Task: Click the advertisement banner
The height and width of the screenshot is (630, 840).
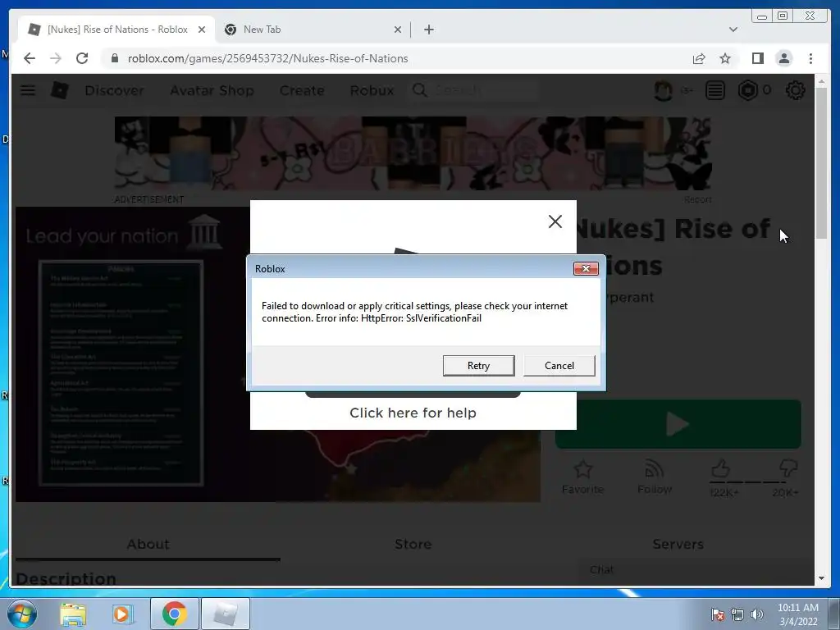Action: [x=413, y=153]
